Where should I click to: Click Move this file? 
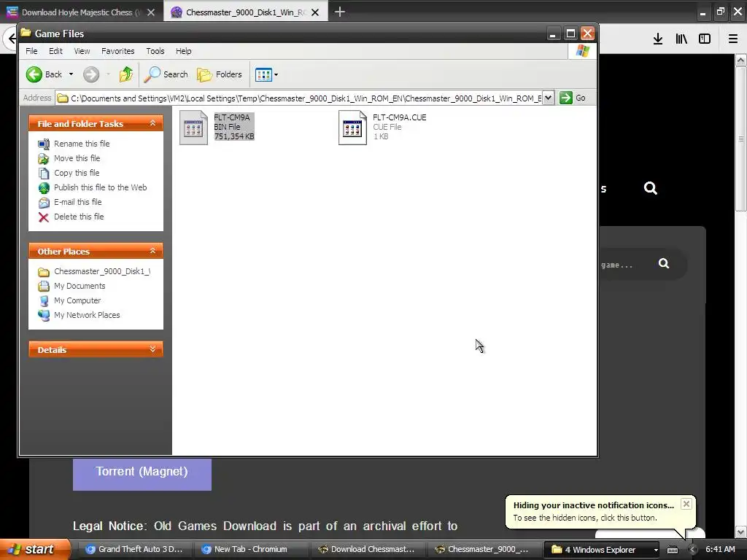point(77,158)
